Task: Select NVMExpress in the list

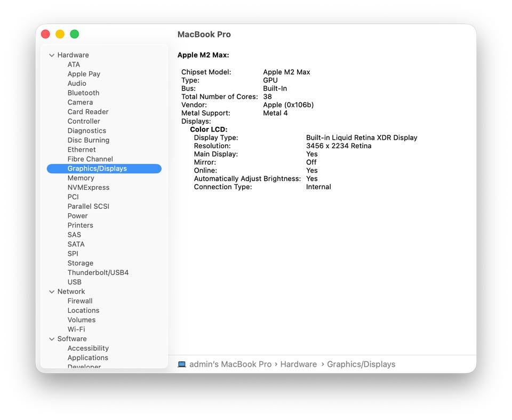Action: click(89, 188)
